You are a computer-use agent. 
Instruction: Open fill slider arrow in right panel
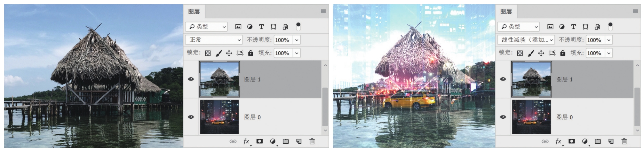click(x=609, y=53)
